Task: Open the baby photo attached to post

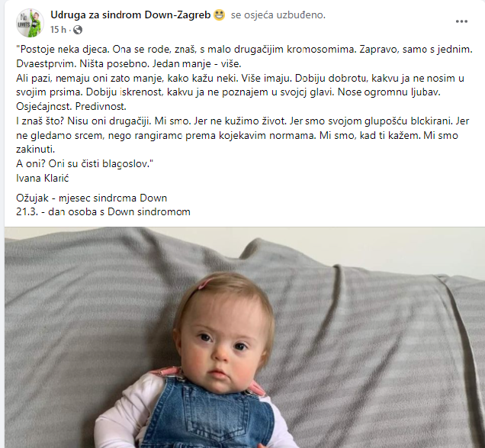Action: [x=245, y=337]
